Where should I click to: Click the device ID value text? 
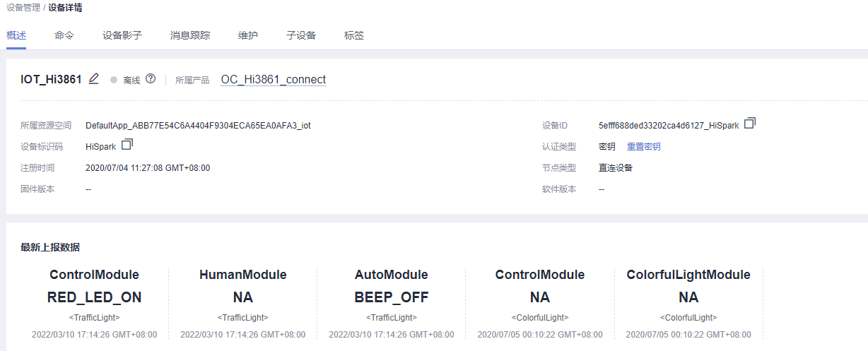coord(668,126)
